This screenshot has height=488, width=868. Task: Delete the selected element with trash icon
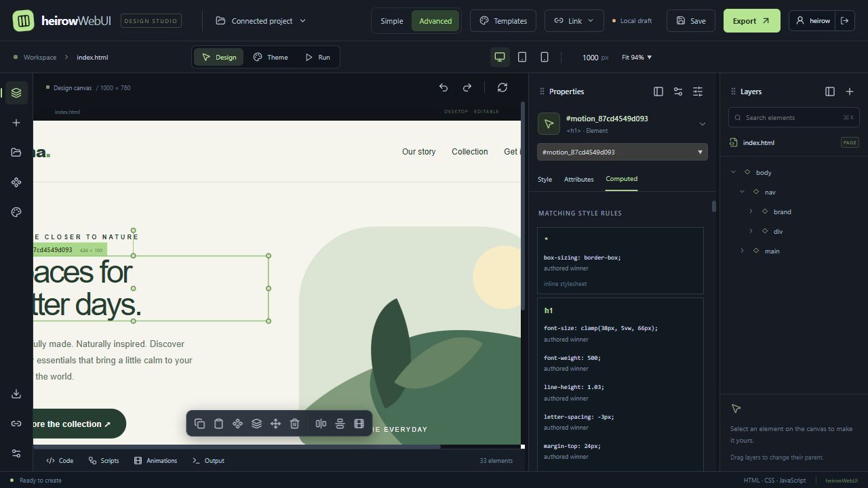pyautogui.click(x=294, y=424)
